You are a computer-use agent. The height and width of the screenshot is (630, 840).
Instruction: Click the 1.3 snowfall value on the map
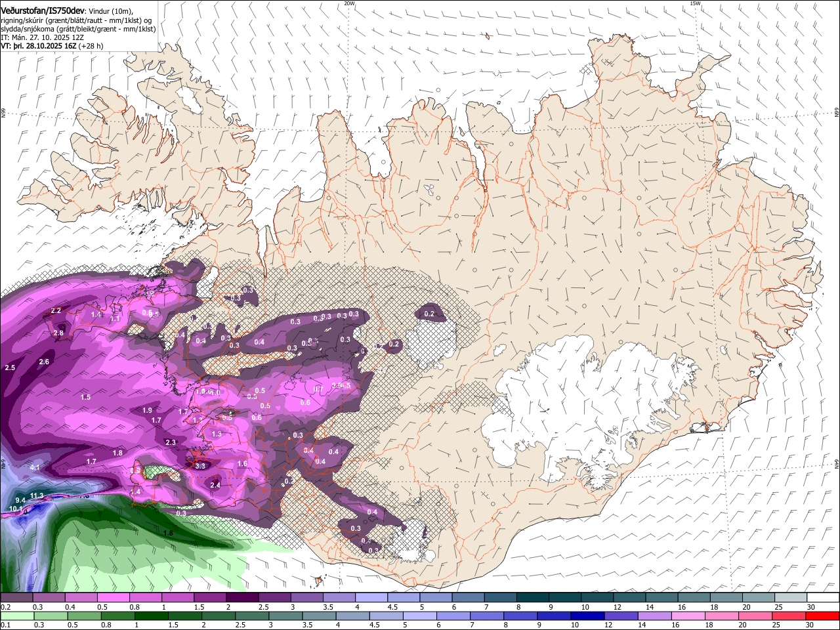pyautogui.click(x=217, y=434)
